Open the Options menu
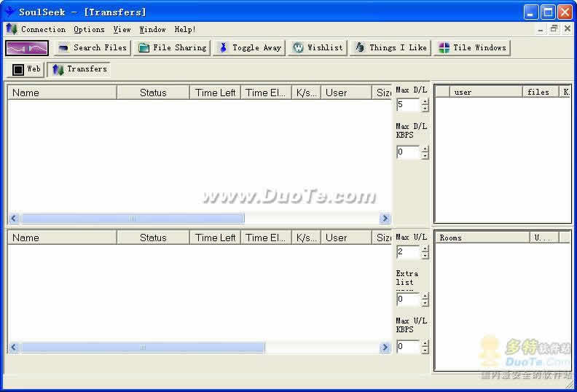The height and width of the screenshot is (392, 577). [89, 29]
